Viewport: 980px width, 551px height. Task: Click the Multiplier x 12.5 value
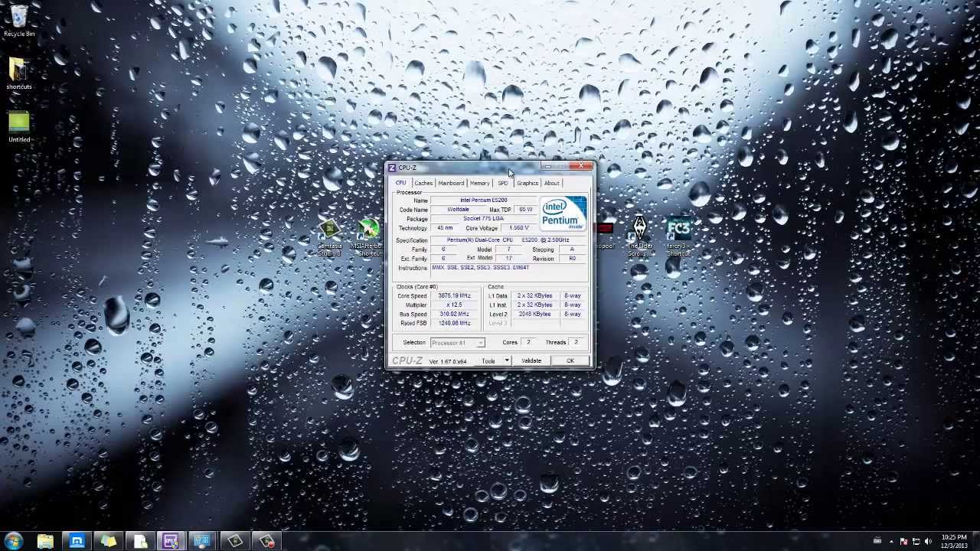455,305
